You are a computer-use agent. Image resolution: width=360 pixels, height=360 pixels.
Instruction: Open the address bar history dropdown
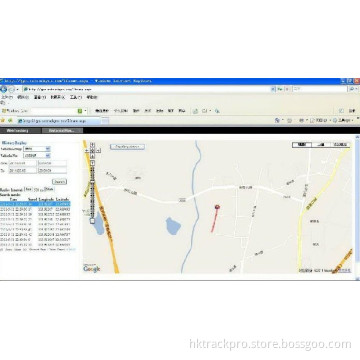coord(273,89)
